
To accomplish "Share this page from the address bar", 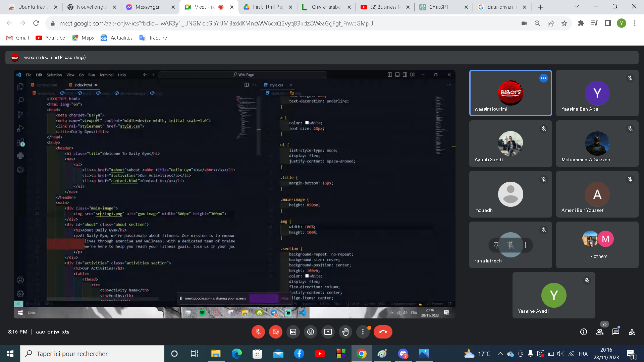I will 551,23.
